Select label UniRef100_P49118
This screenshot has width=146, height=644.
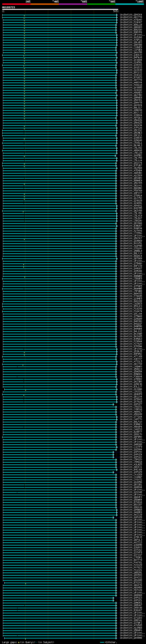point(131,85)
